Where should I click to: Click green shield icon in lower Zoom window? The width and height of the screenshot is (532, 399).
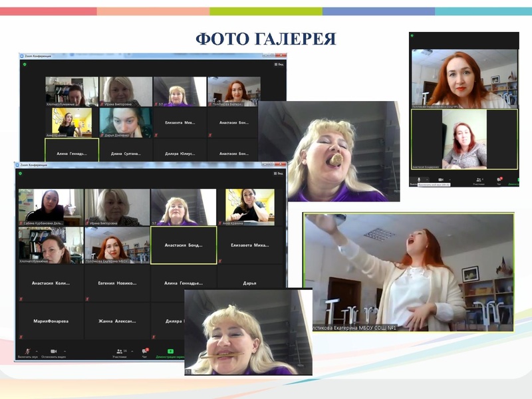point(21,173)
